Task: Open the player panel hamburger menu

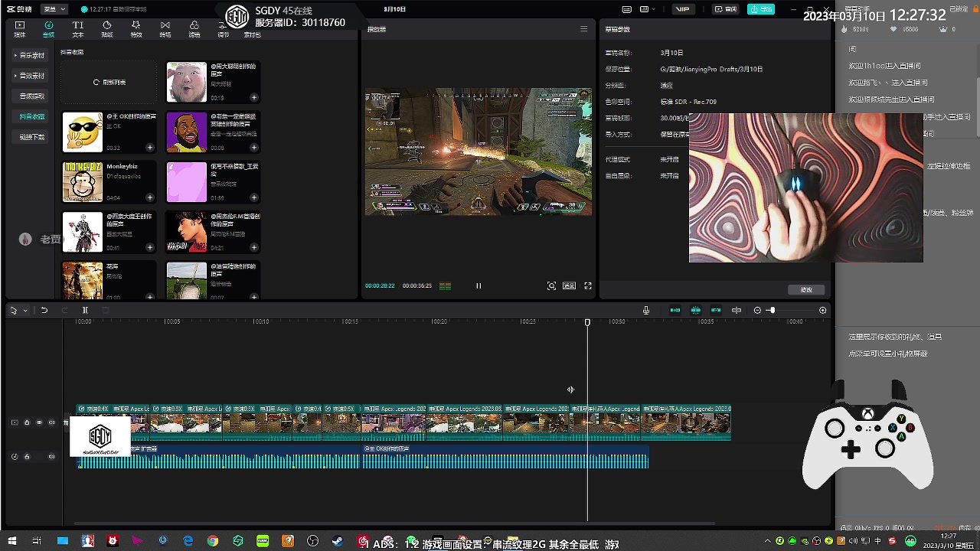Action: coord(583,29)
